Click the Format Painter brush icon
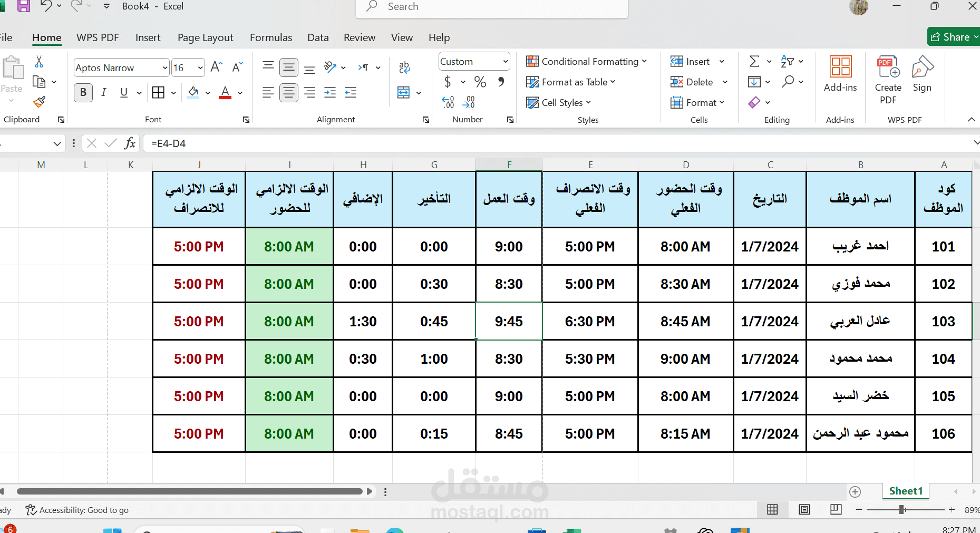 point(39,102)
